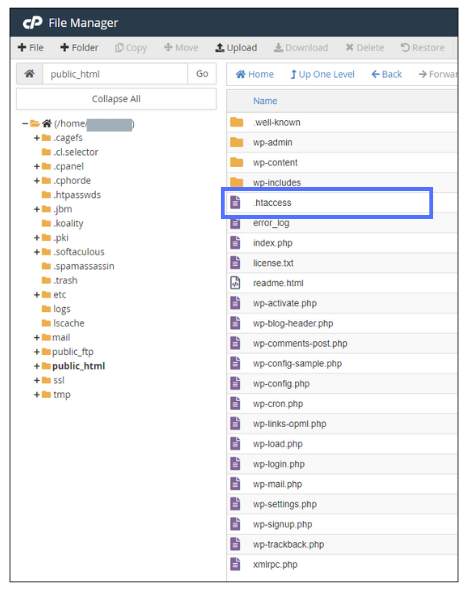
Task: Click the wp-activate.php file icon
Action: 235,303
